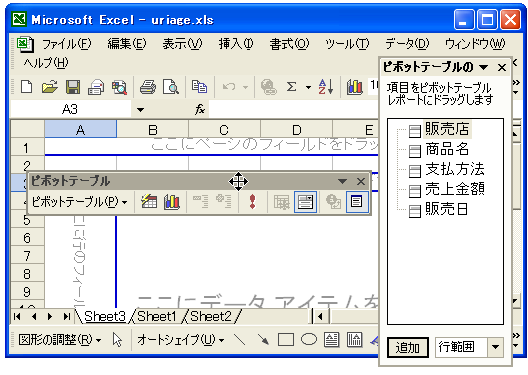Image resolution: width=528 pixels, height=375 pixels.
Task: Select the Text Box drawing tool
Action: pos(331,340)
